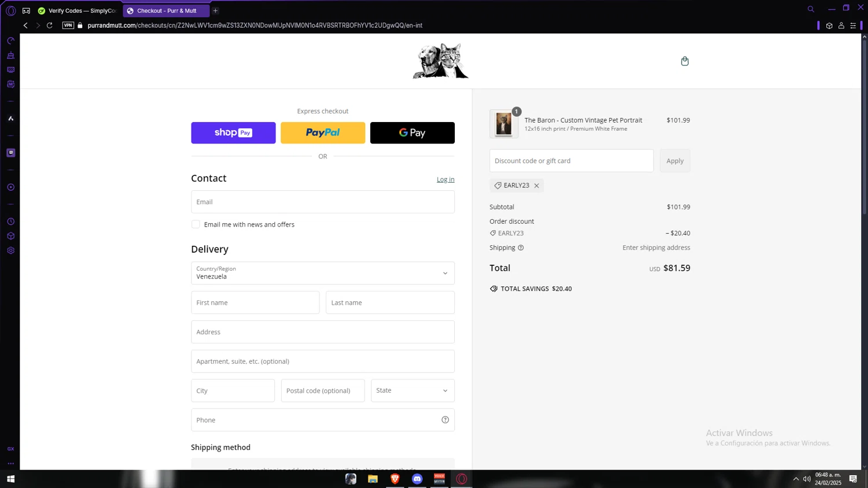Viewport: 868px width, 488px height.
Task: Focus the City field
Action: pyautogui.click(x=233, y=390)
